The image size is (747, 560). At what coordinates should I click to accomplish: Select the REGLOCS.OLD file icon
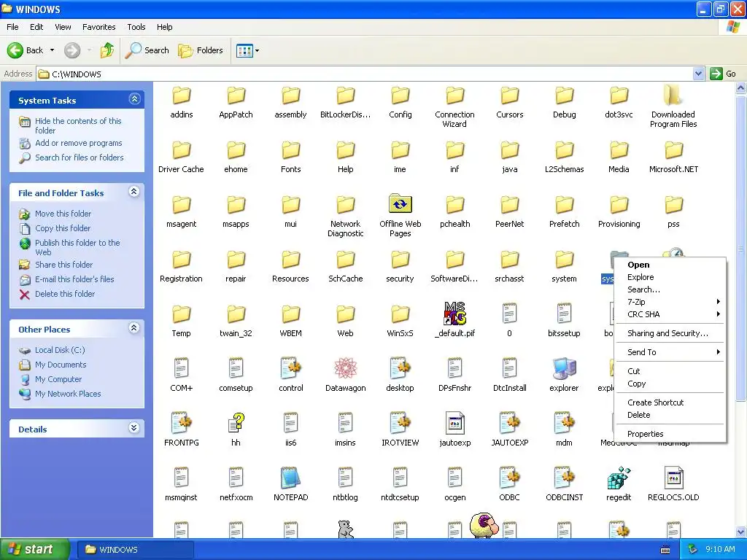click(673, 478)
